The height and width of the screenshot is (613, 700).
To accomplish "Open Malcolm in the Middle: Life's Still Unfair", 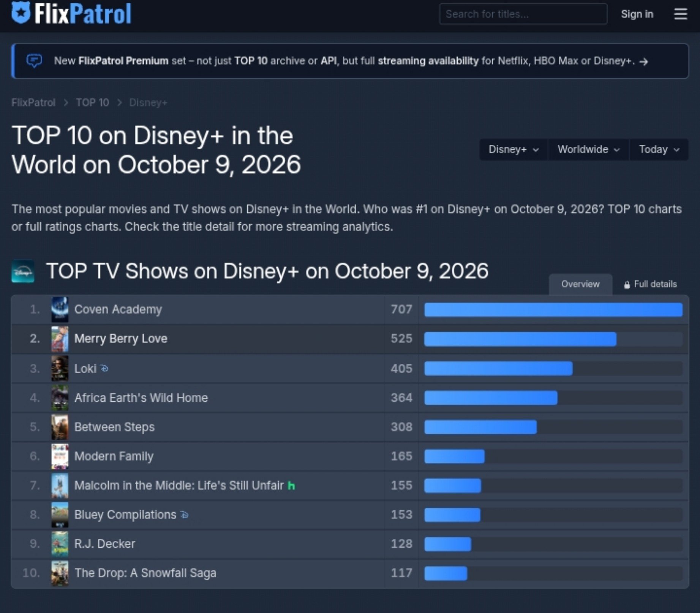I will (x=179, y=485).
